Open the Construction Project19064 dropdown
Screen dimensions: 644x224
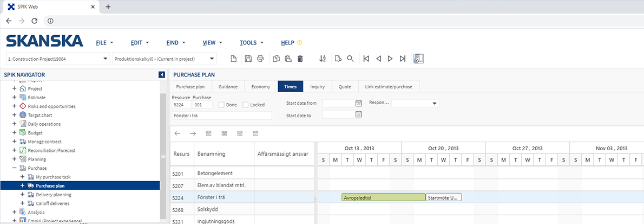tap(106, 59)
